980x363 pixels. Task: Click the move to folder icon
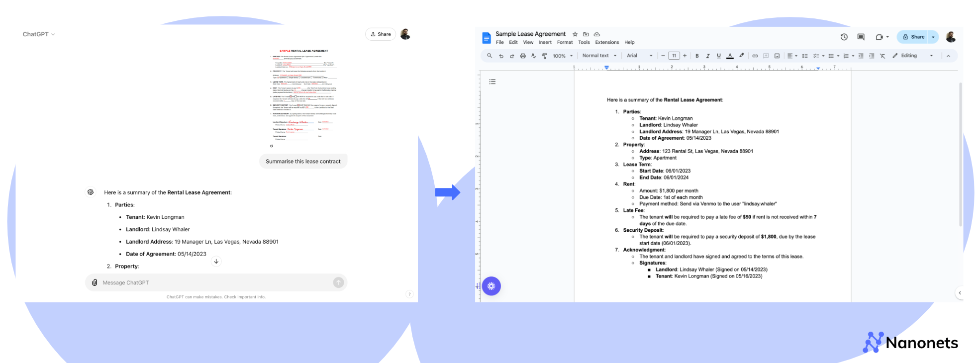click(x=586, y=34)
